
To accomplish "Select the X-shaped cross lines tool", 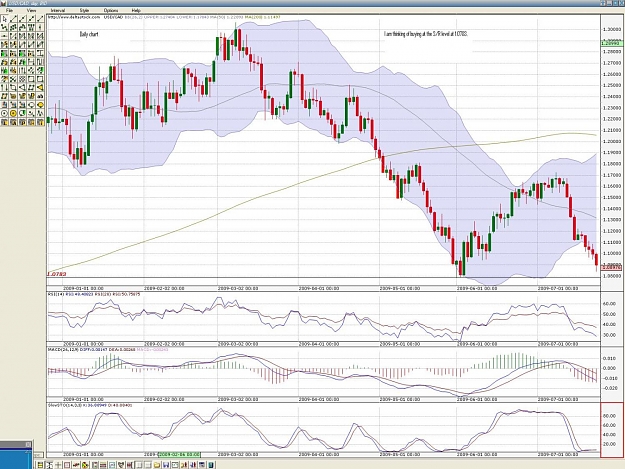I will 13,79.
